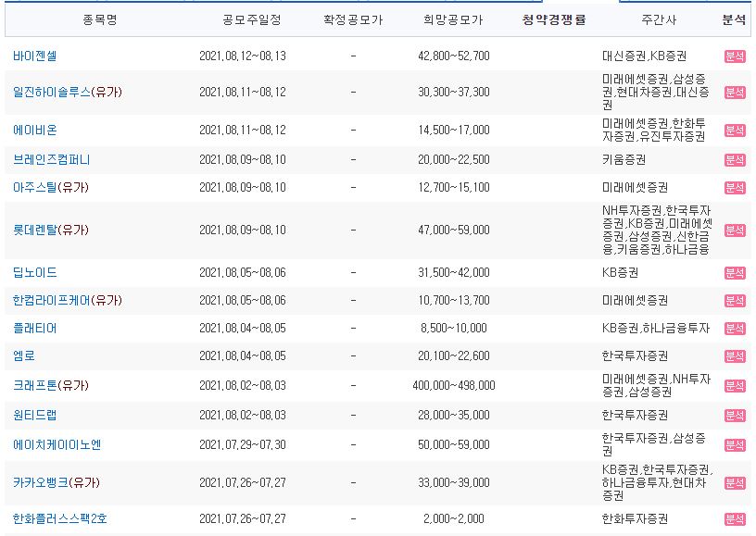The height and width of the screenshot is (536, 756).
Task: Open the 브레인즈컴퍼니 stock link
Action: (x=51, y=160)
